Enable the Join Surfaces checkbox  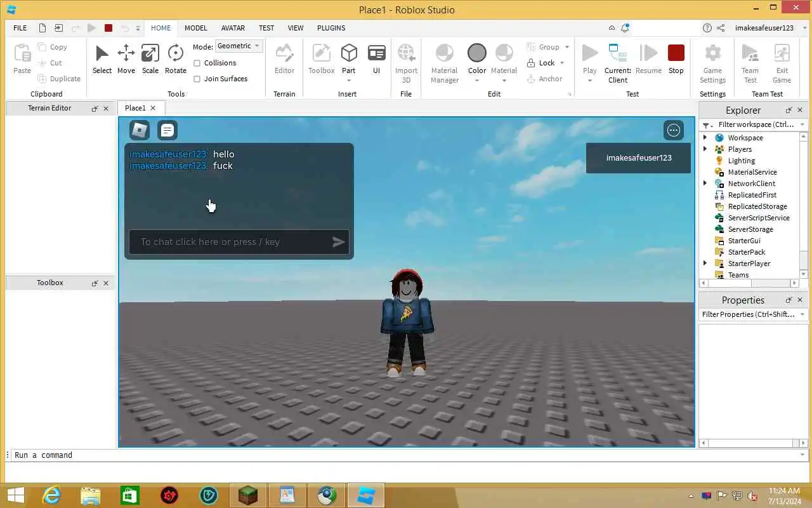[197, 79]
